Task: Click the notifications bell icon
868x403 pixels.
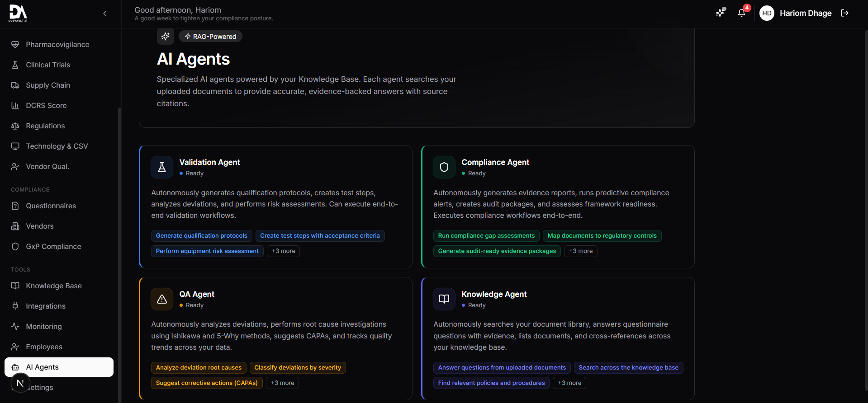Action: (x=741, y=13)
